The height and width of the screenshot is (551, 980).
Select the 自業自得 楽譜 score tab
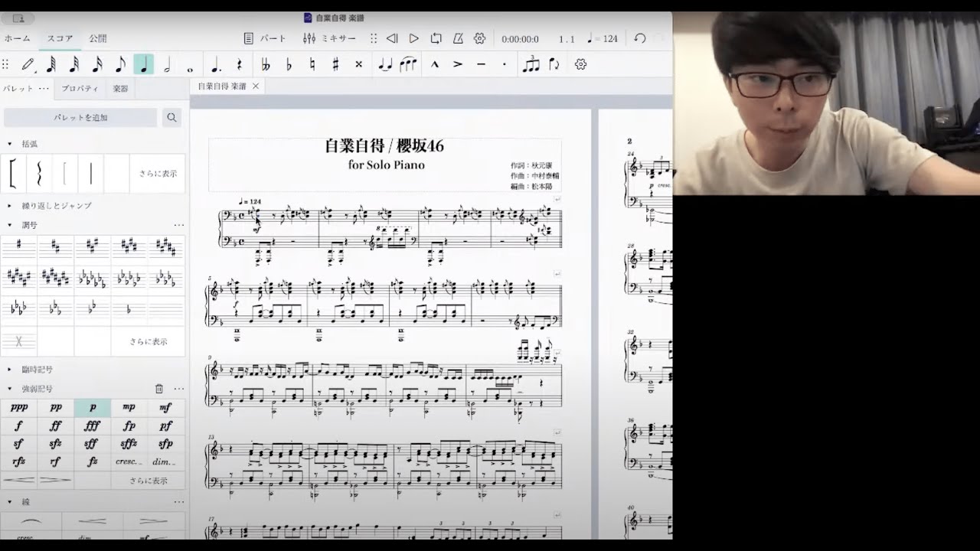[222, 86]
